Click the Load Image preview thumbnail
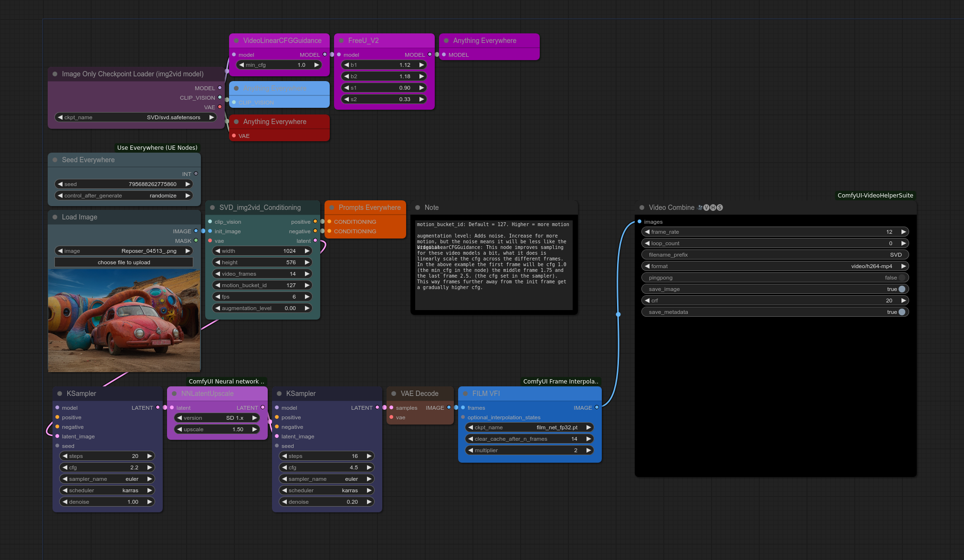Viewport: 964px width, 560px height. (124, 321)
